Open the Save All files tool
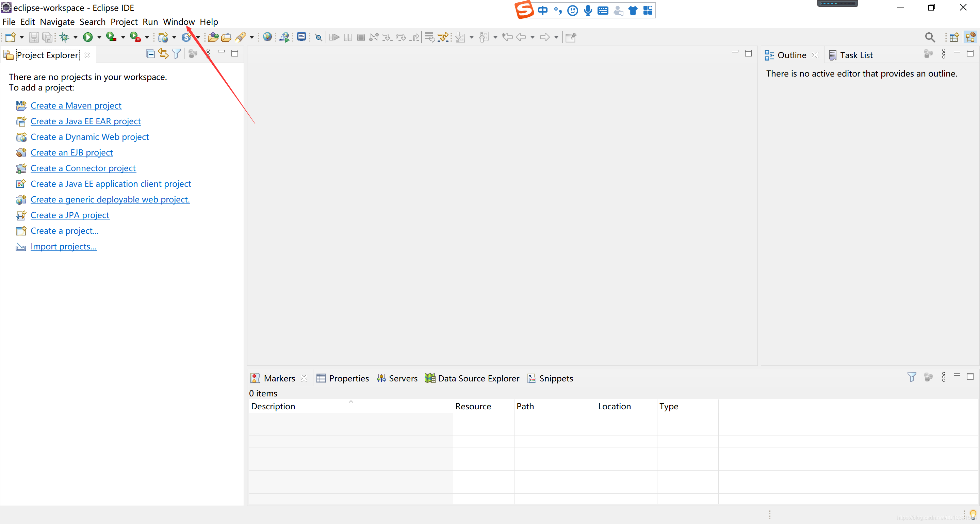This screenshot has height=524, width=980. point(47,37)
